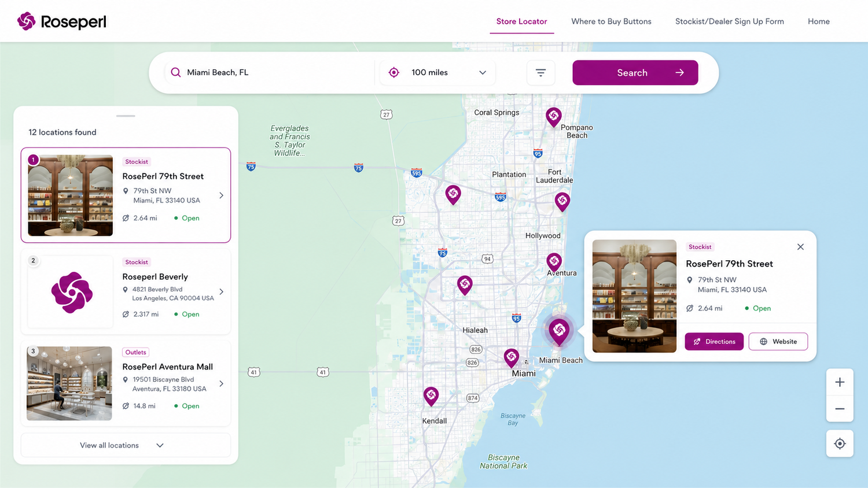This screenshot has height=488, width=868.
Task: Click the globe icon on Website button
Action: pyautogui.click(x=763, y=342)
